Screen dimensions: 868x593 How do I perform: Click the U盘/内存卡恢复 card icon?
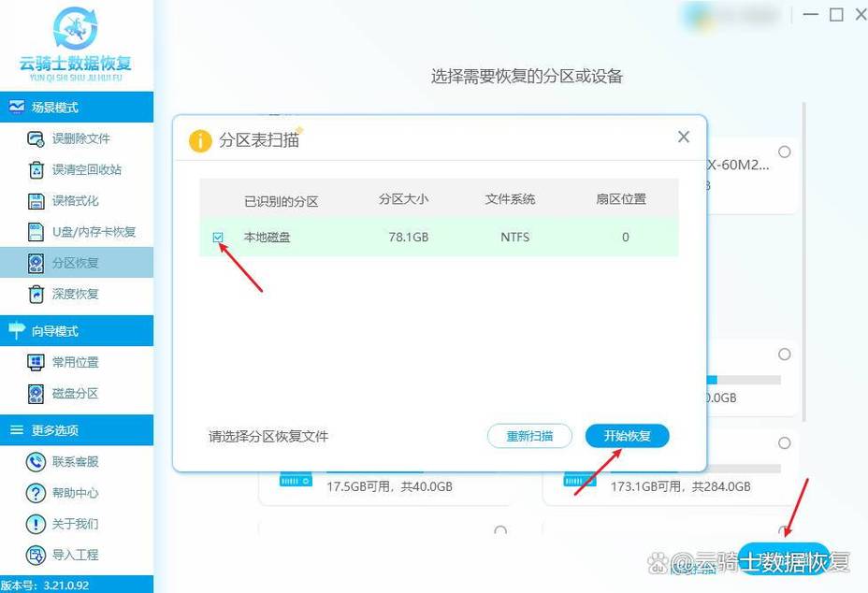click(x=36, y=232)
